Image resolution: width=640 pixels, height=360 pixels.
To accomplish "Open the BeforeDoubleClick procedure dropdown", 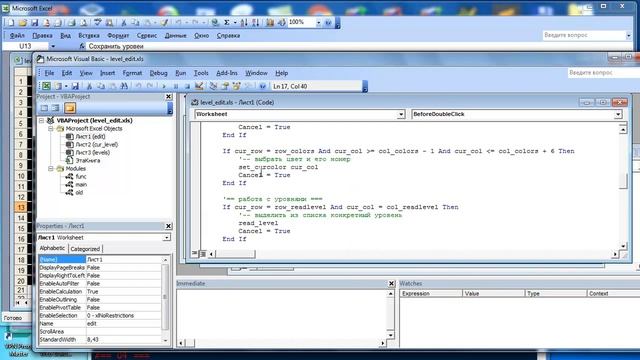I will [618, 114].
